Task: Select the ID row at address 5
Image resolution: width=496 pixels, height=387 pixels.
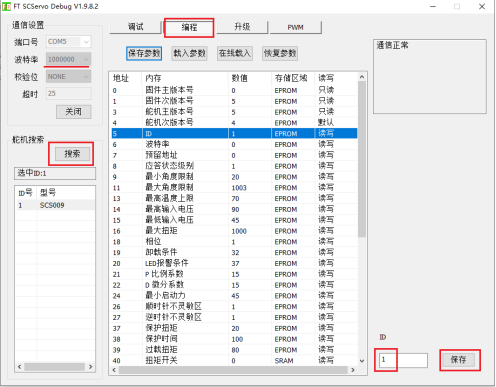Action: point(234,133)
